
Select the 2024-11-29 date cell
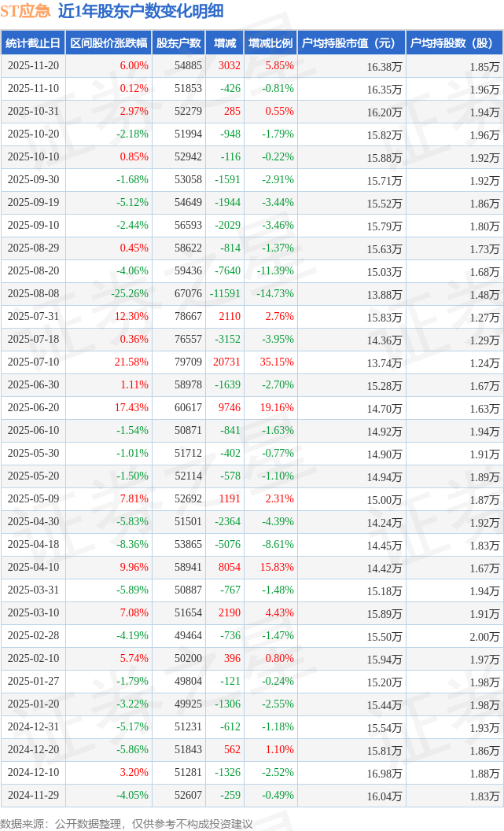[x=32, y=796]
